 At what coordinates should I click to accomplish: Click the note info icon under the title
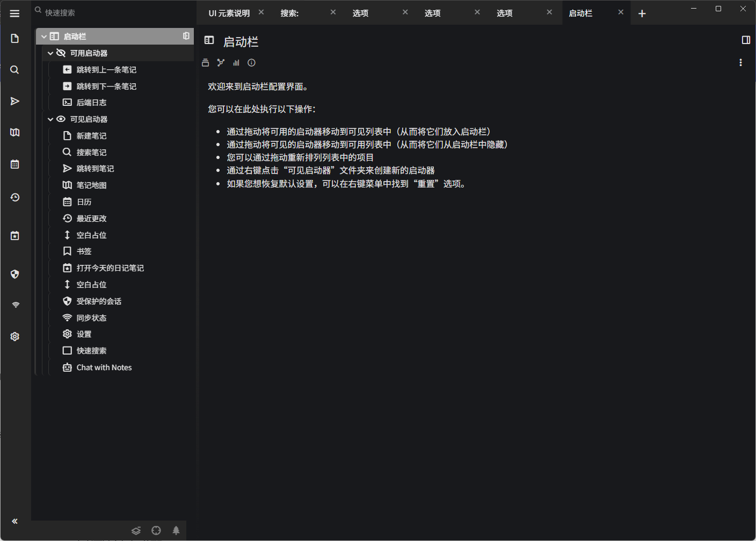tap(251, 63)
